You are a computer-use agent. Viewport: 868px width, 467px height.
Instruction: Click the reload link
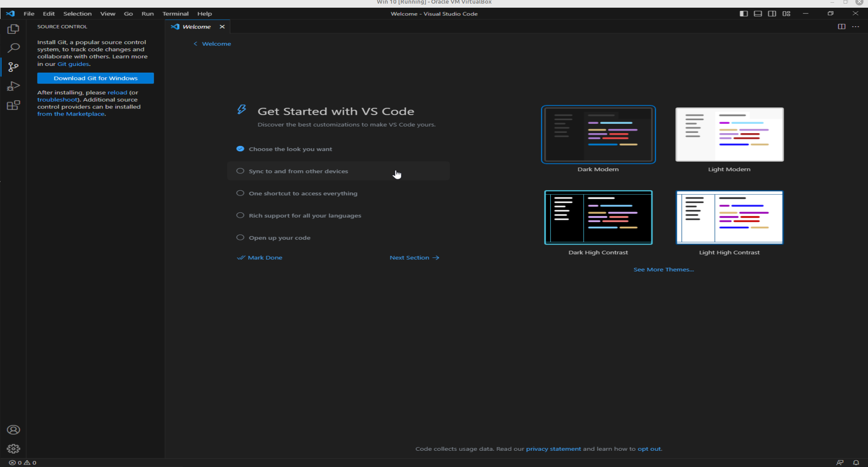tap(117, 93)
